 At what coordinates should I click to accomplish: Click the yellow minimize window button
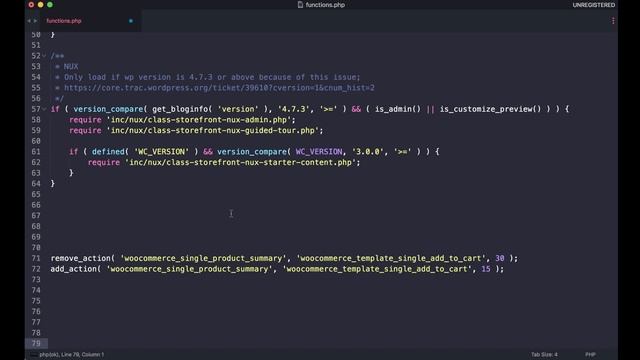point(40,5)
